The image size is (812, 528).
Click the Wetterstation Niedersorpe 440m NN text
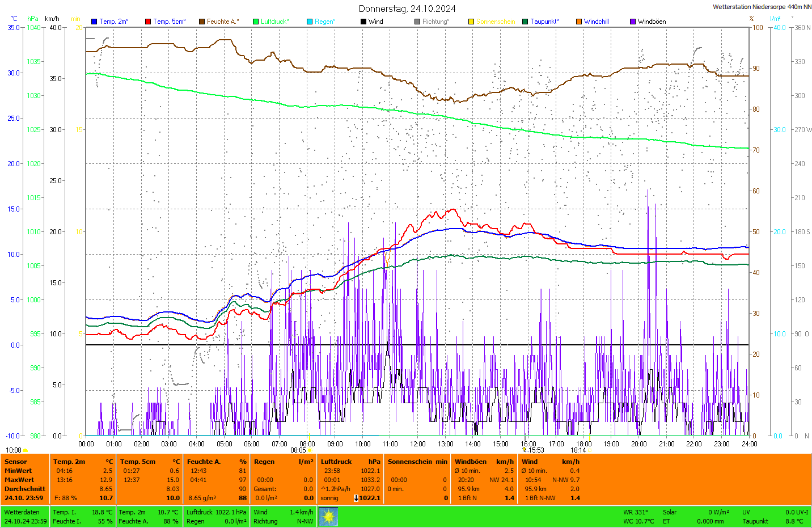point(762,7)
